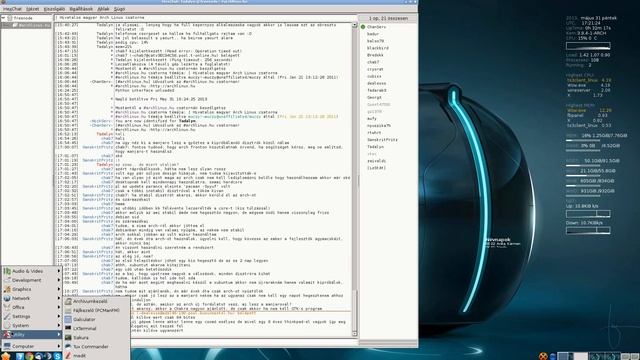The height and width of the screenshot is (360, 640).
Task: Click the LXTerminal black terminal icon
Action: pyautogui.click(x=68, y=328)
